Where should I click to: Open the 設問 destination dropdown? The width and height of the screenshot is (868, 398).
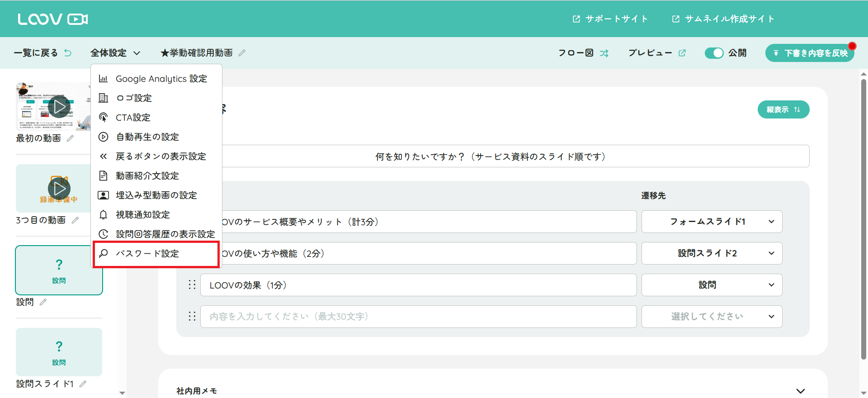[x=712, y=285]
